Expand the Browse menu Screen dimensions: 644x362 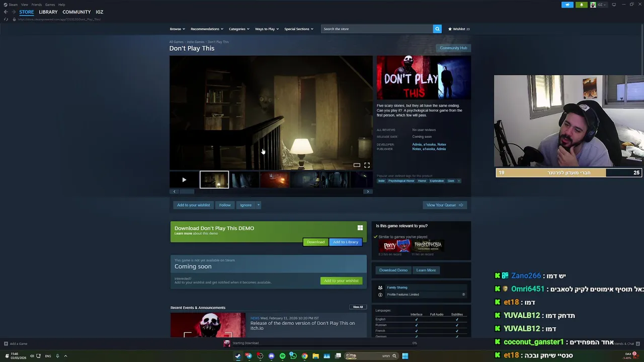pyautogui.click(x=177, y=29)
